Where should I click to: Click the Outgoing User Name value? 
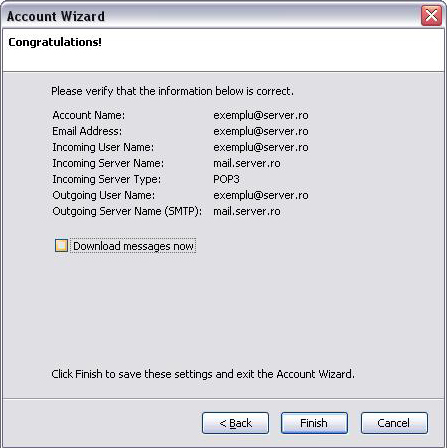pos(261,195)
